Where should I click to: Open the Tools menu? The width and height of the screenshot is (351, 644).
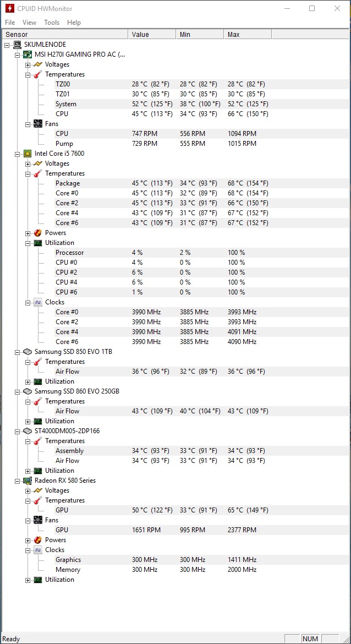tap(52, 23)
